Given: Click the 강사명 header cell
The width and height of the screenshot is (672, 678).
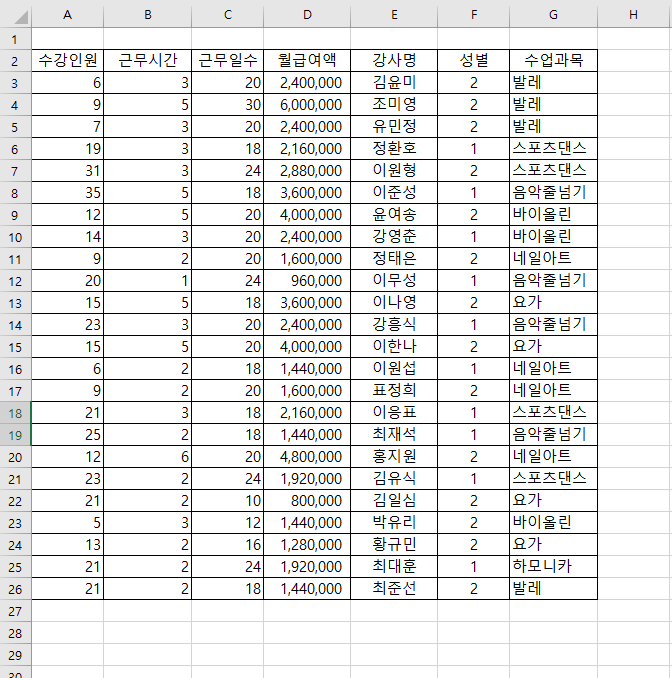Looking at the screenshot, I should (394, 60).
